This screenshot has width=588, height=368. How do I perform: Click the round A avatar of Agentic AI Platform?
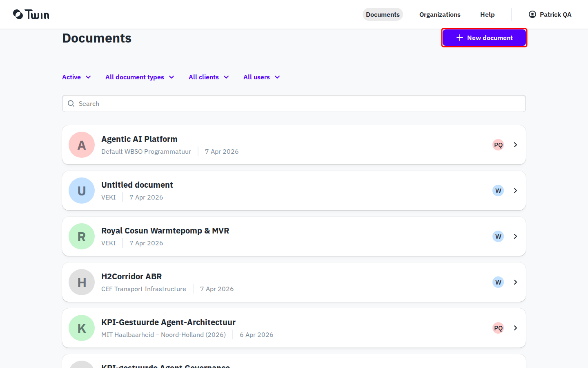pyautogui.click(x=82, y=145)
